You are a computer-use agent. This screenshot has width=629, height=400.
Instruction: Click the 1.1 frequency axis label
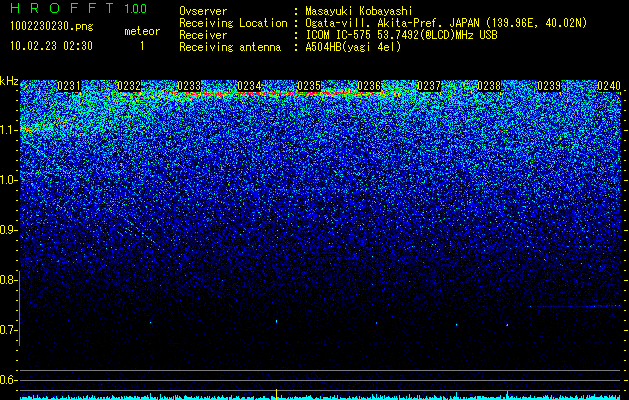(8, 130)
